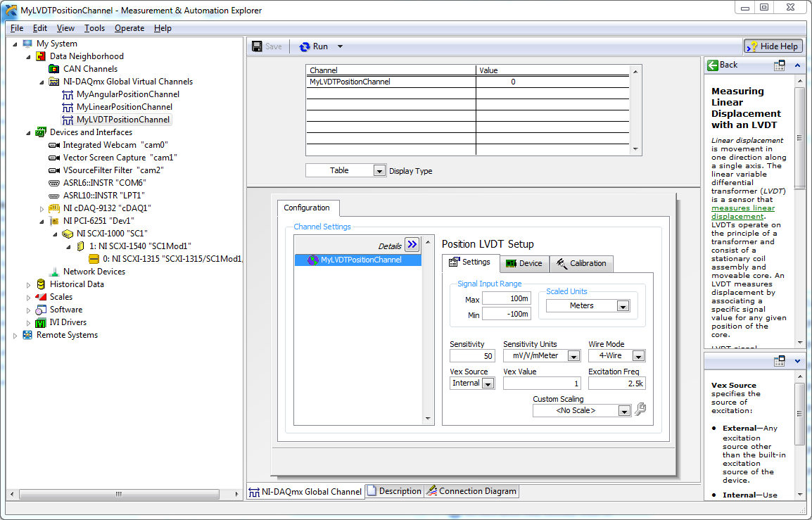Image resolution: width=812 pixels, height=520 pixels.
Task: Select the ASRL10::INSTR LPT1 port icon
Action: pos(54,196)
